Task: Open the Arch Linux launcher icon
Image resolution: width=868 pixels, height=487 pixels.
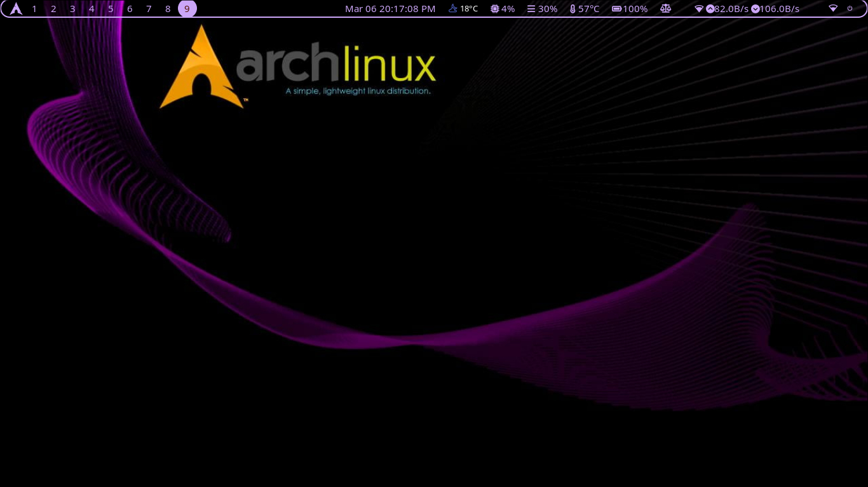Action: [x=16, y=9]
